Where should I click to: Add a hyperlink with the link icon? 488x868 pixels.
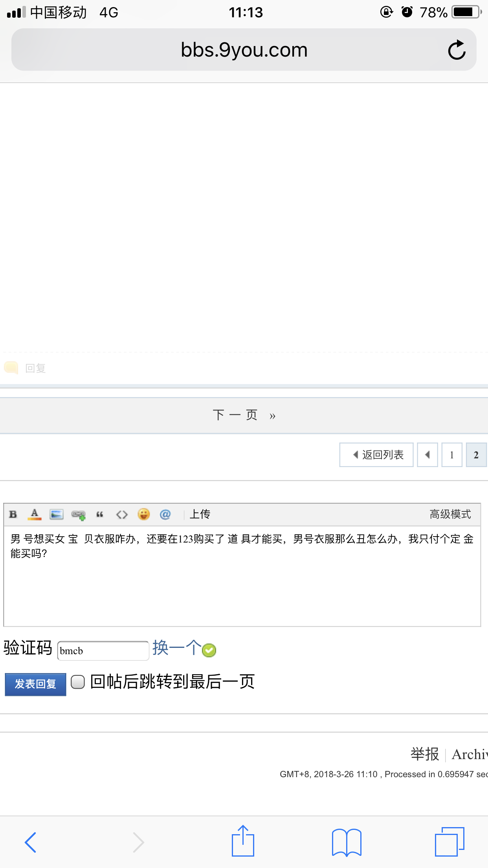pos(79,515)
